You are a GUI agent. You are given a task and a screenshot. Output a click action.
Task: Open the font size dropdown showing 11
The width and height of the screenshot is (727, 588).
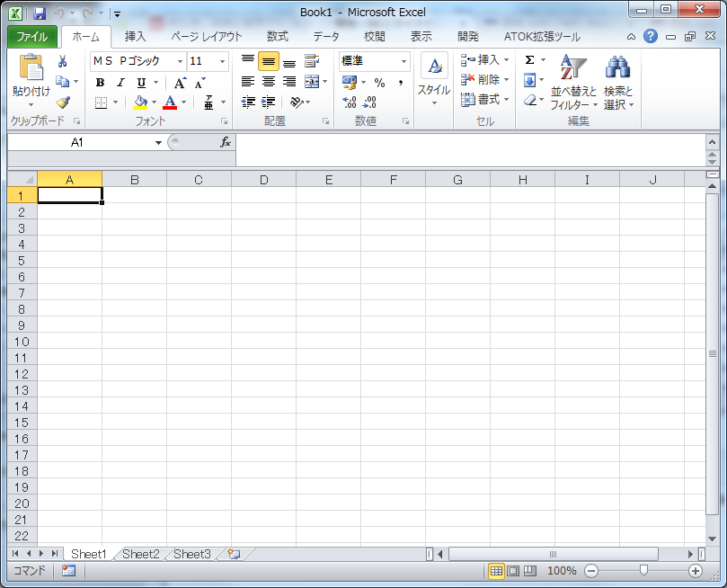(222, 61)
